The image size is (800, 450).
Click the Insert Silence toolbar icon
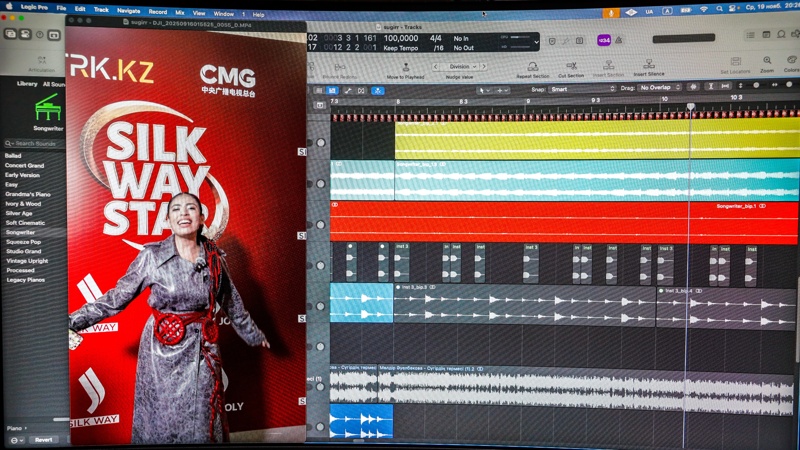[x=648, y=66]
